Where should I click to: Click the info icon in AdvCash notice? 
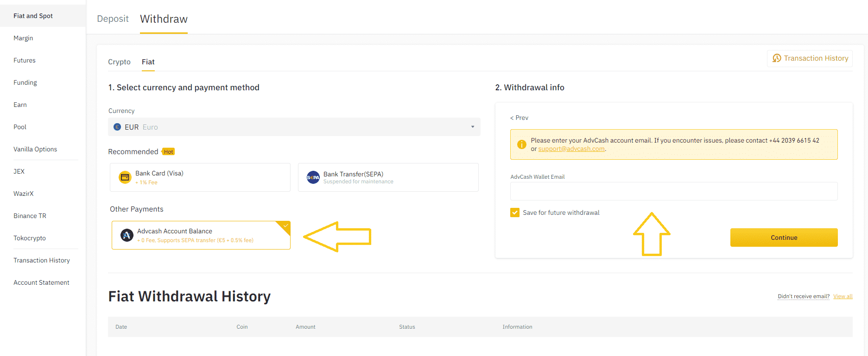point(521,144)
